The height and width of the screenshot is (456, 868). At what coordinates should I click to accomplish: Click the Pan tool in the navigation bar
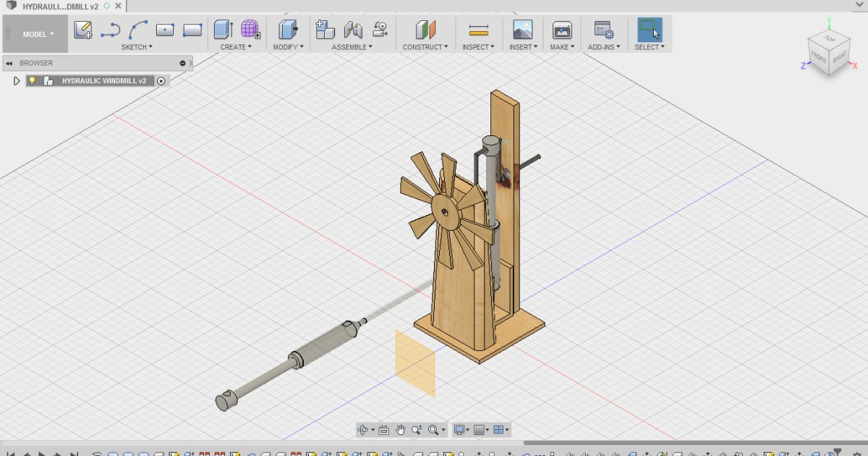[x=399, y=429]
